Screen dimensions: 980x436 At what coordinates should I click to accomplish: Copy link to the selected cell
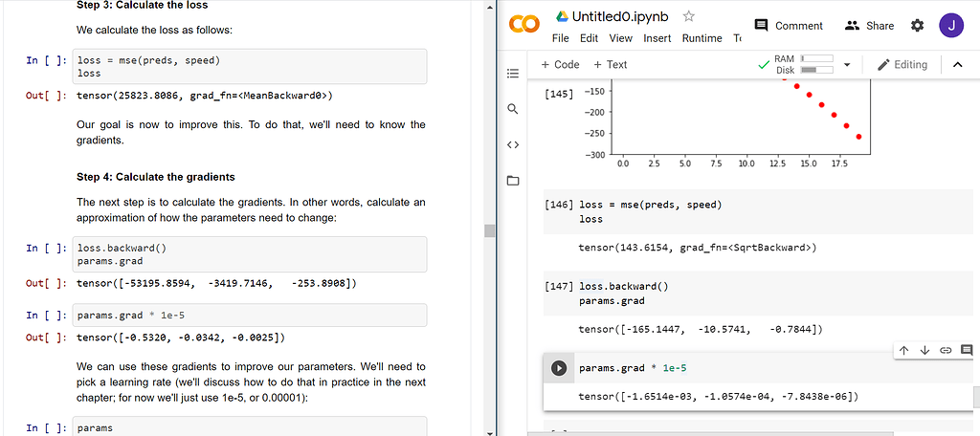(945, 350)
